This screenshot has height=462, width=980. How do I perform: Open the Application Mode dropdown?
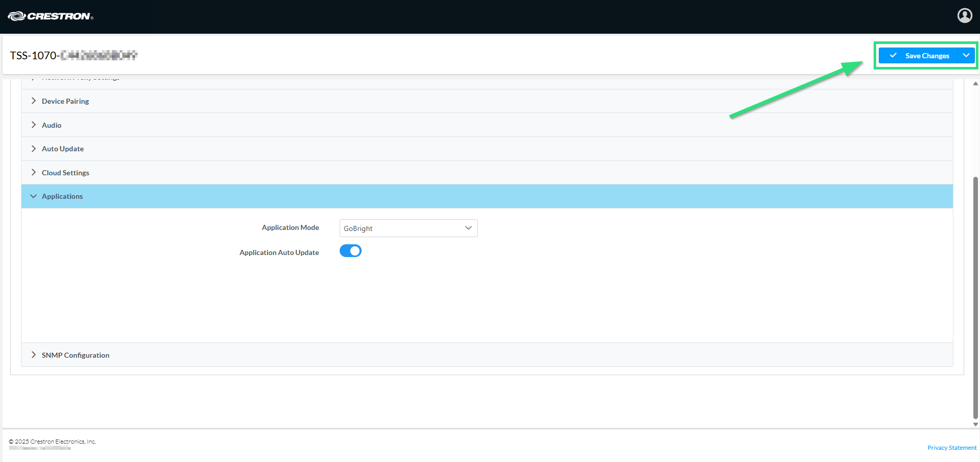click(x=408, y=228)
